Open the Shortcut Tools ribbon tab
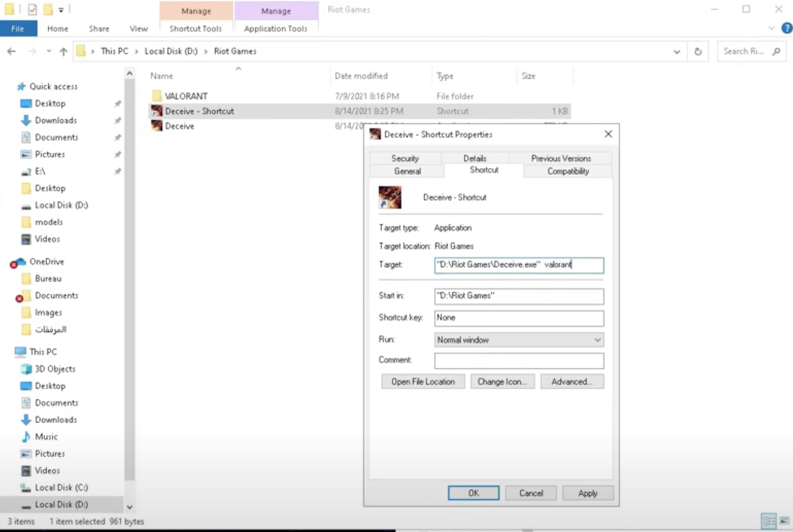The height and width of the screenshot is (532, 793). pyautogui.click(x=196, y=29)
